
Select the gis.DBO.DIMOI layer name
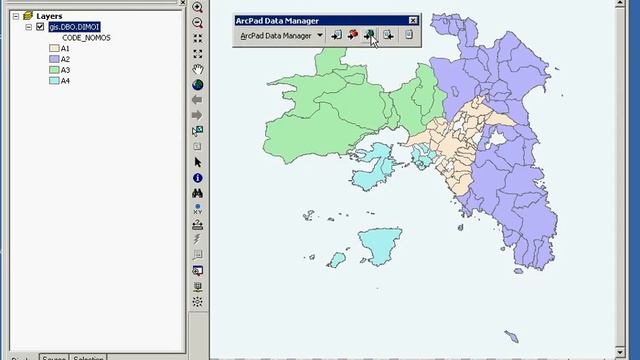pyautogui.click(x=74, y=27)
